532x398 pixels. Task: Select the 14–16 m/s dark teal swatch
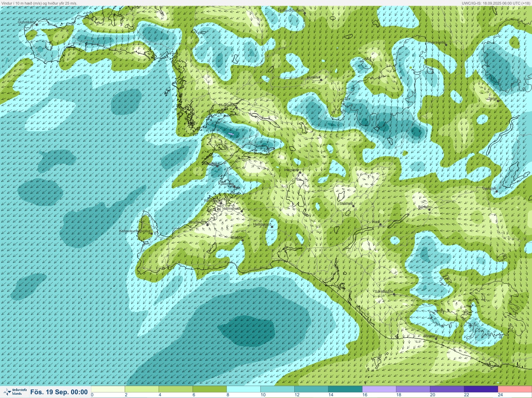pyautogui.click(x=345, y=389)
